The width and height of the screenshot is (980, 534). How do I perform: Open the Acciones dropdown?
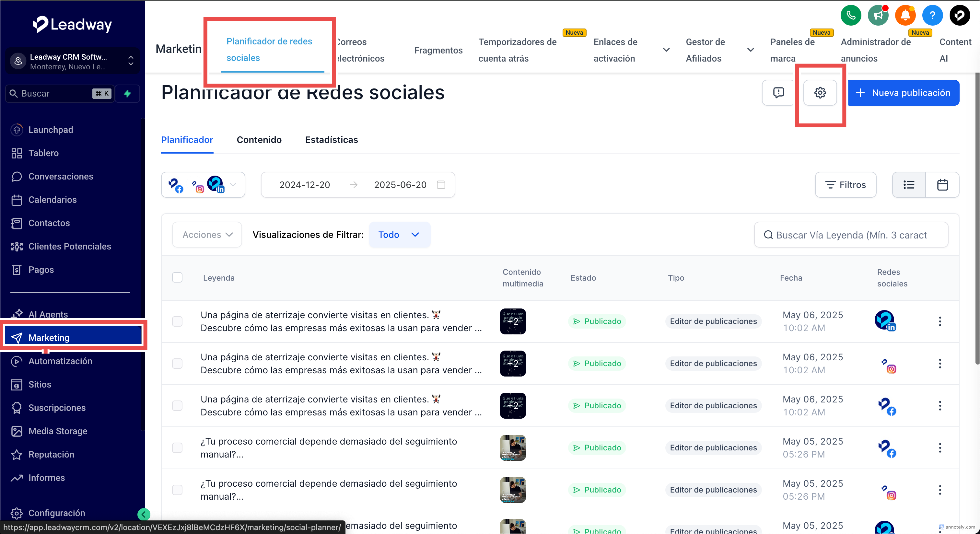(207, 235)
